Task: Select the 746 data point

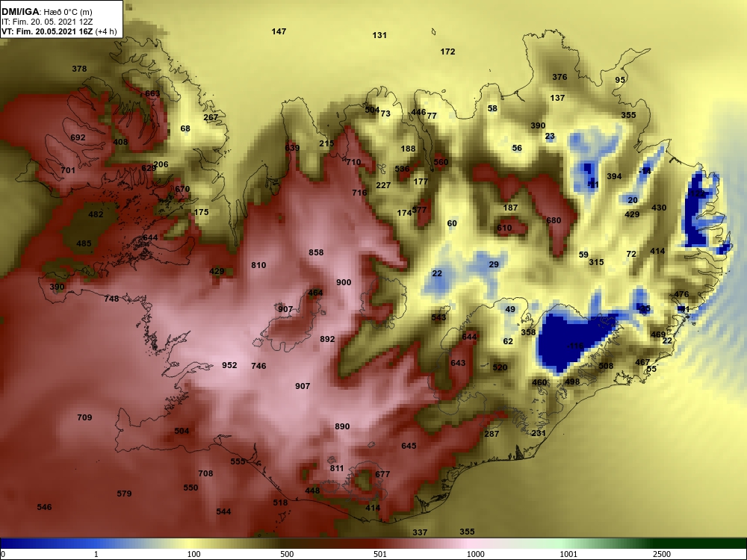Action: 258,366
